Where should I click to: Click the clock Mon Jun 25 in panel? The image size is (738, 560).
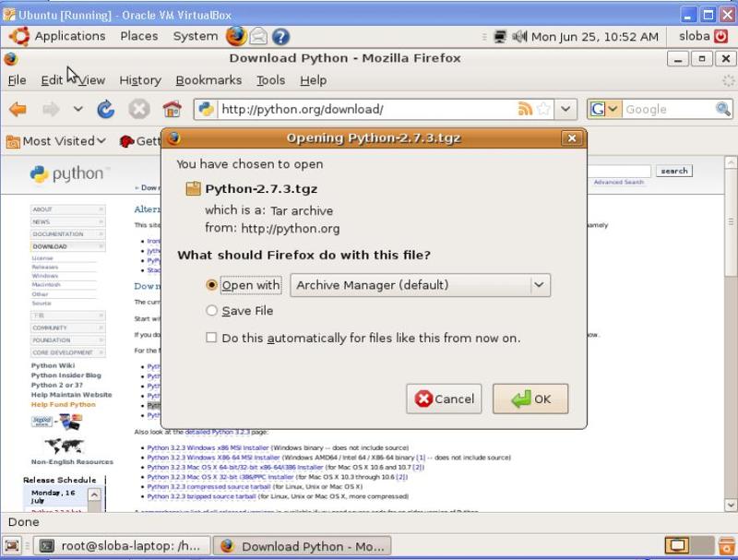595,36
